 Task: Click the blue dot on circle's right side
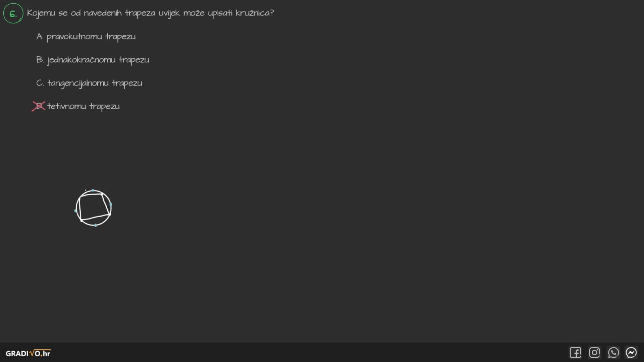(x=111, y=204)
